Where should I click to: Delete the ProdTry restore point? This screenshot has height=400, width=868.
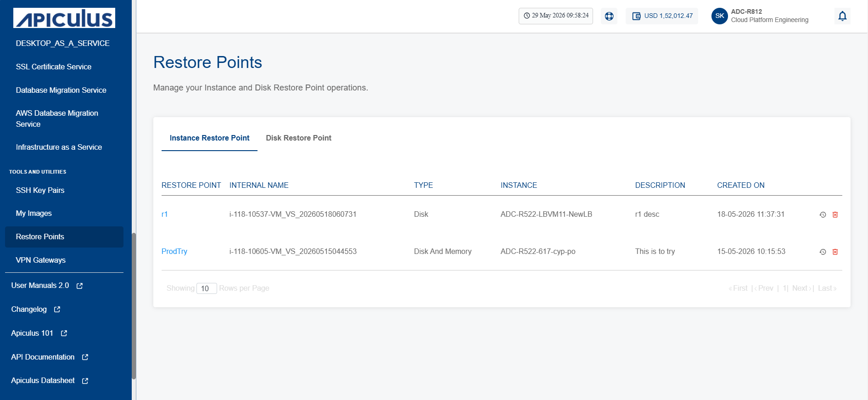[x=835, y=252]
